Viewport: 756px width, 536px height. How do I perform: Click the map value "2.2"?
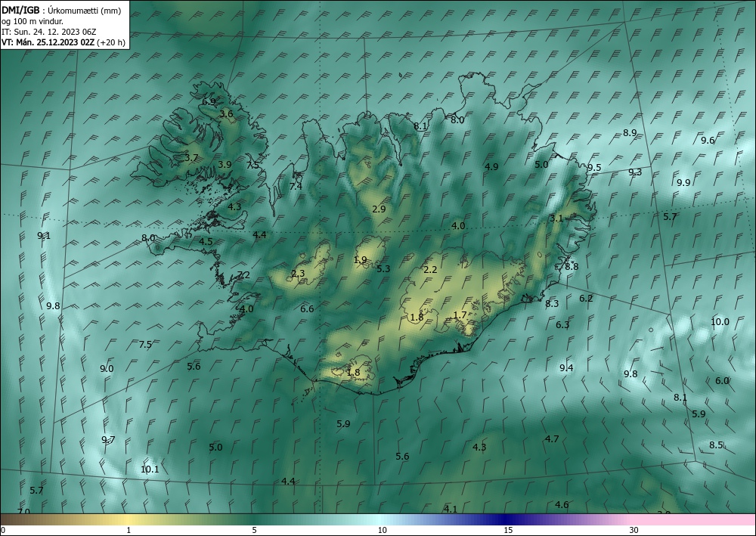[x=430, y=269]
